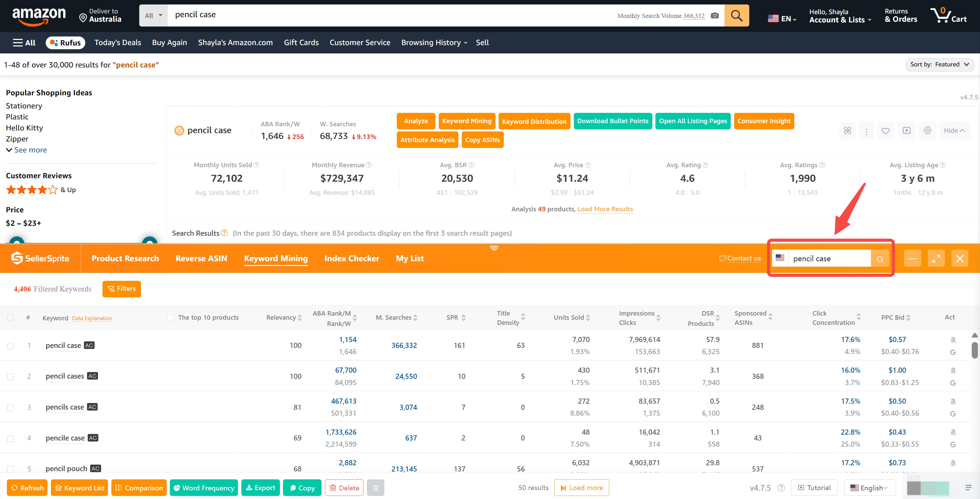Sort by M. Searches column
The image size is (980, 499).
[x=396, y=317]
